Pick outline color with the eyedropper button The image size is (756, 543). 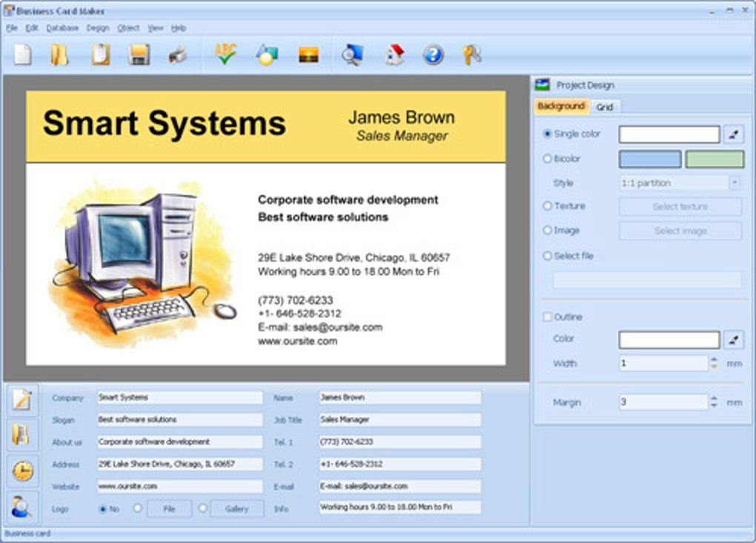pos(733,339)
